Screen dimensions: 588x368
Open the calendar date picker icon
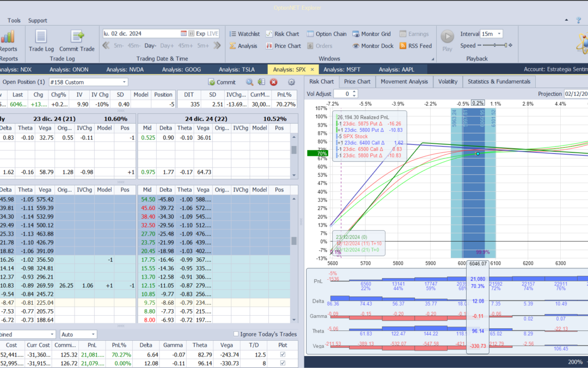tap(183, 33)
